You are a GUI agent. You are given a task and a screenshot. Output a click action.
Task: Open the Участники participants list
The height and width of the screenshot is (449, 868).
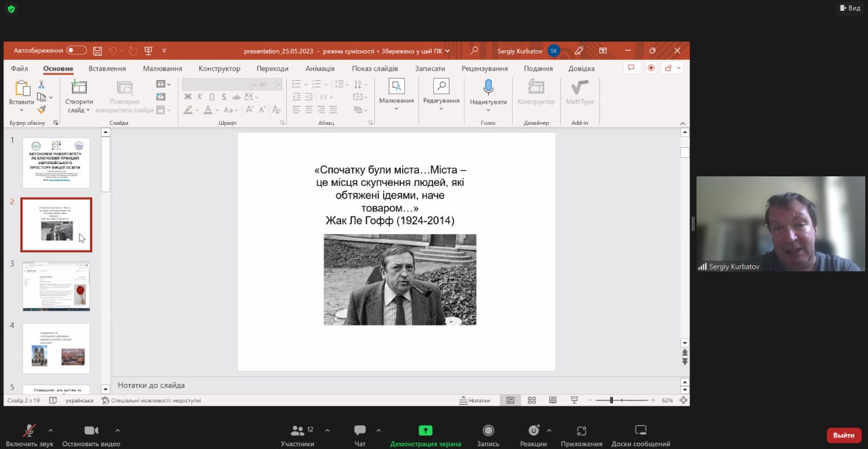pyautogui.click(x=298, y=431)
